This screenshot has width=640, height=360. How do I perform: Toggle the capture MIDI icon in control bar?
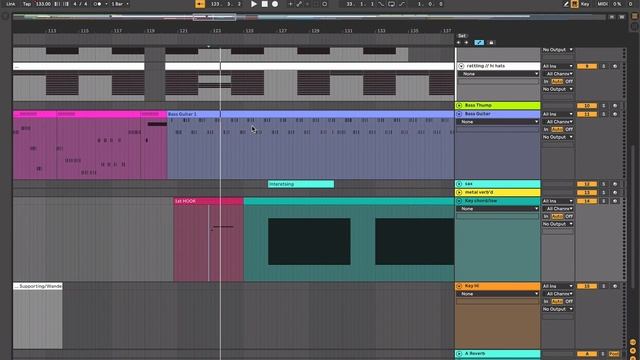coord(316,4)
